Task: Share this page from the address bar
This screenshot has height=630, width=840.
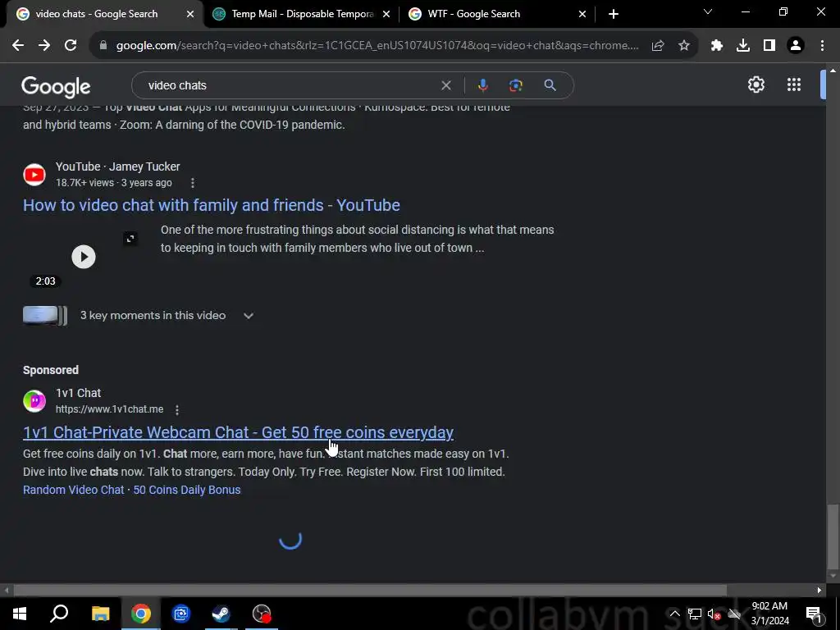Action: pos(658,46)
